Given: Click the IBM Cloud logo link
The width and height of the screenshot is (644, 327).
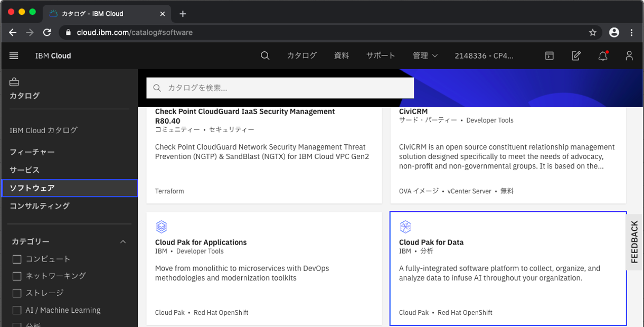Looking at the screenshot, I should [x=53, y=55].
